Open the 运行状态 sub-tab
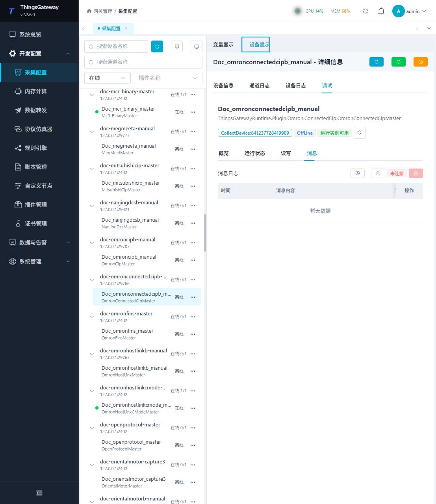The width and height of the screenshot is (436, 504). (255, 153)
